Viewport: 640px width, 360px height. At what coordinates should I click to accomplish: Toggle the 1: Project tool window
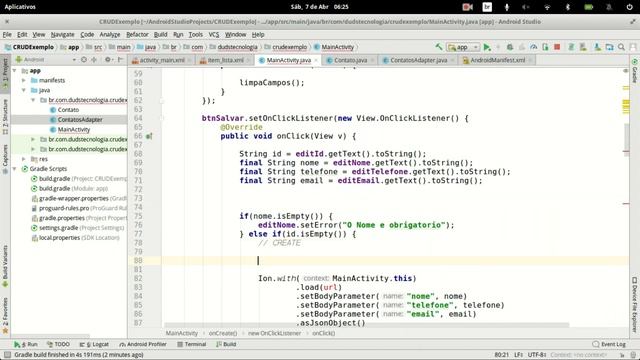5,73
